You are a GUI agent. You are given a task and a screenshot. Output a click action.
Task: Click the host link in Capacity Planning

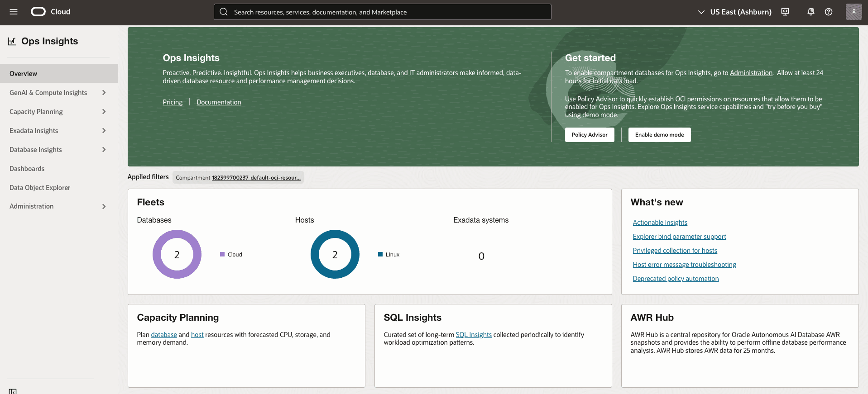tap(197, 335)
